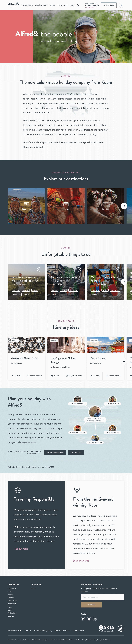Screen dimensions: 132x644
Task: Open Terms & Conditions footer link
Action: tap(63, 631)
